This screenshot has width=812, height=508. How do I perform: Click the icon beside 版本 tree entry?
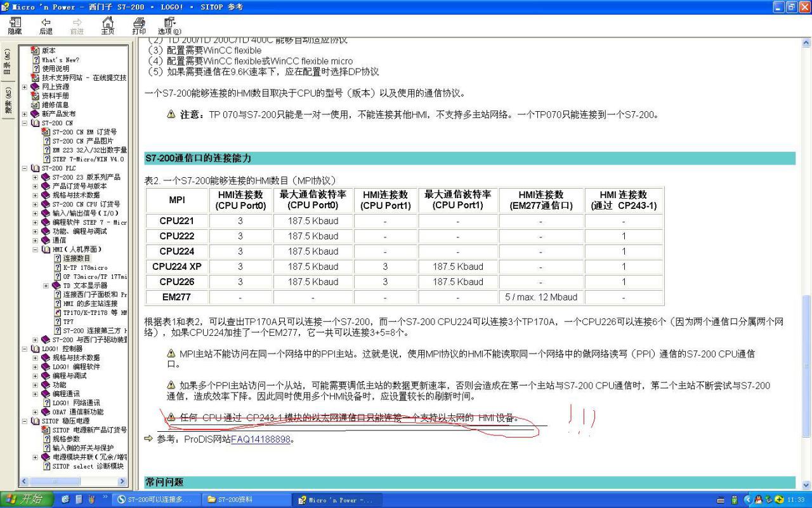coord(36,50)
